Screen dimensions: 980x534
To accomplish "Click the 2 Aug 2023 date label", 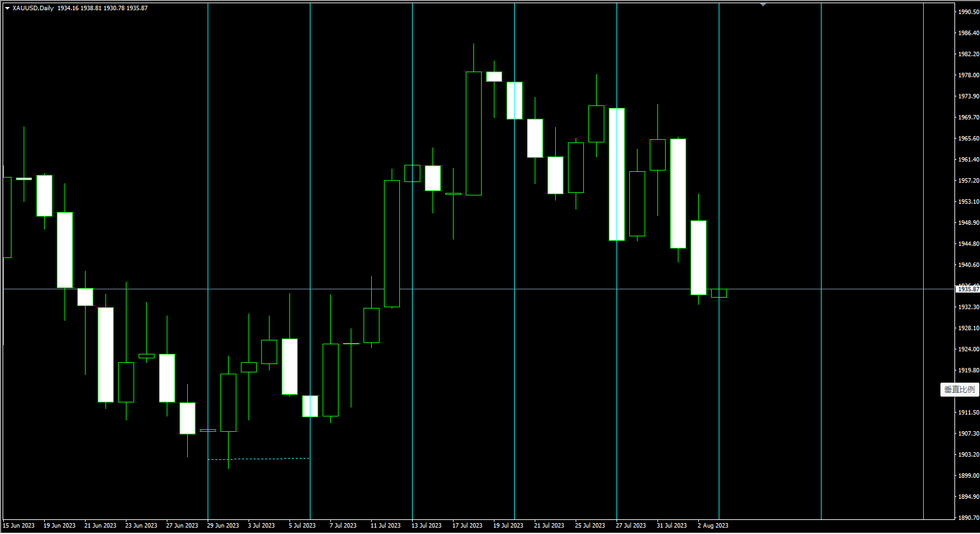I will 712,526.
